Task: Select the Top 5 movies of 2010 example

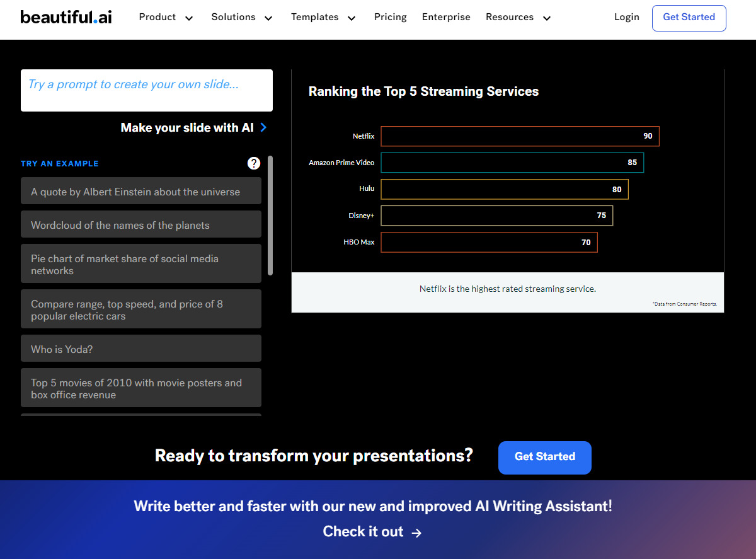Action: pyautogui.click(x=141, y=388)
